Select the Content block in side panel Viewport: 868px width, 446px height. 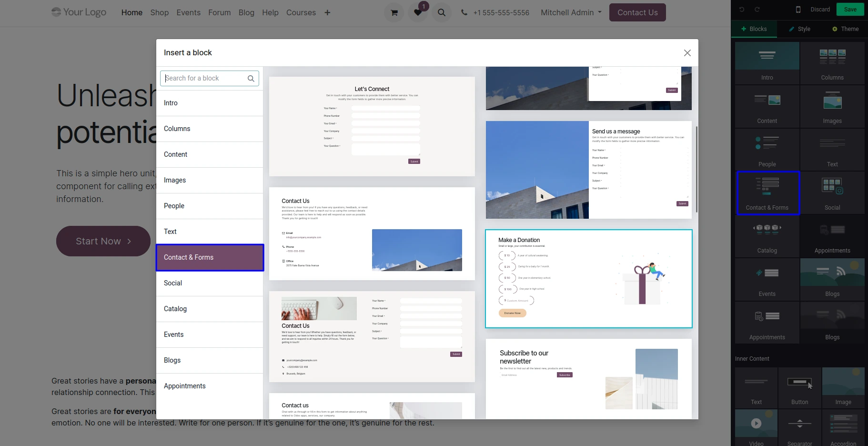tap(767, 106)
